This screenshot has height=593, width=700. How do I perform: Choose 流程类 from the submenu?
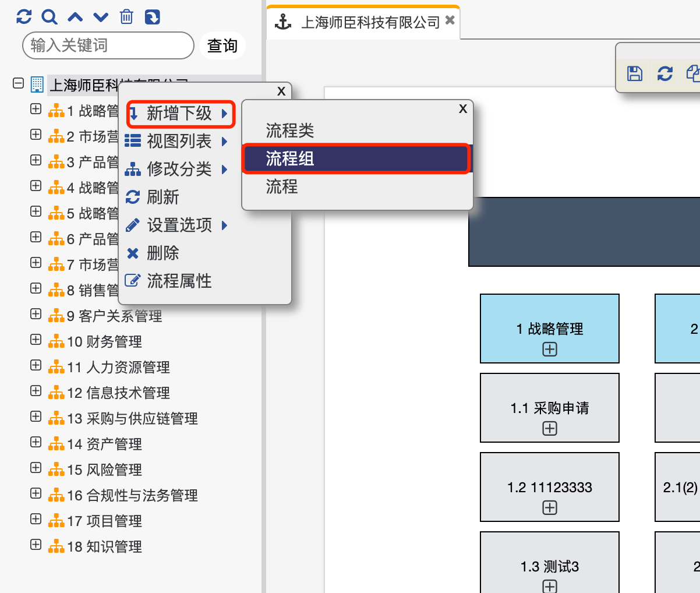pos(290,130)
